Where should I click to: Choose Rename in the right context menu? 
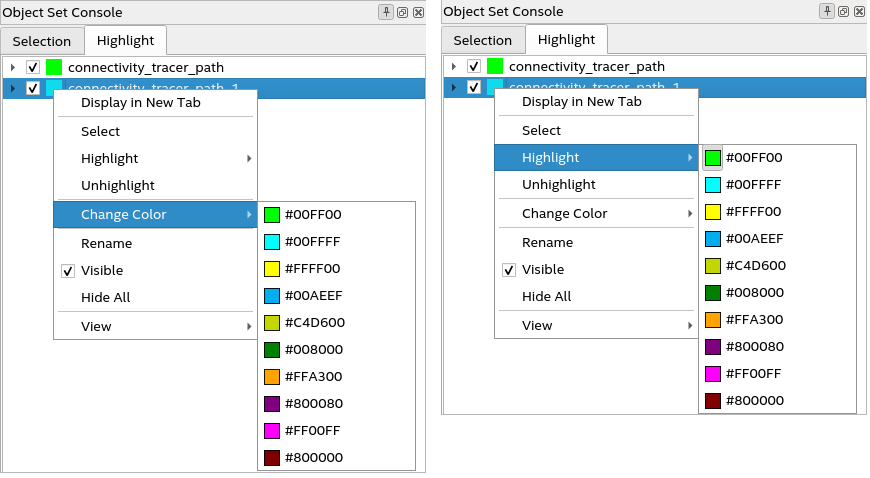(x=547, y=242)
